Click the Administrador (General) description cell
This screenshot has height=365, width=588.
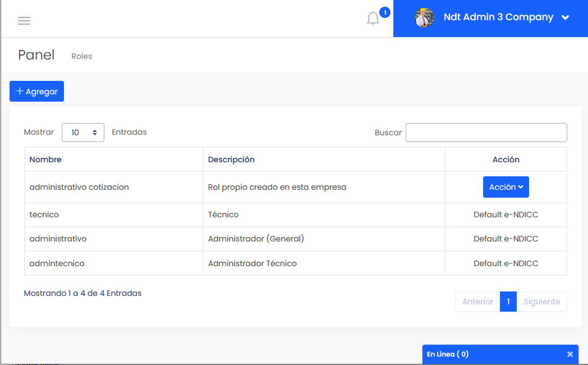tap(256, 239)
